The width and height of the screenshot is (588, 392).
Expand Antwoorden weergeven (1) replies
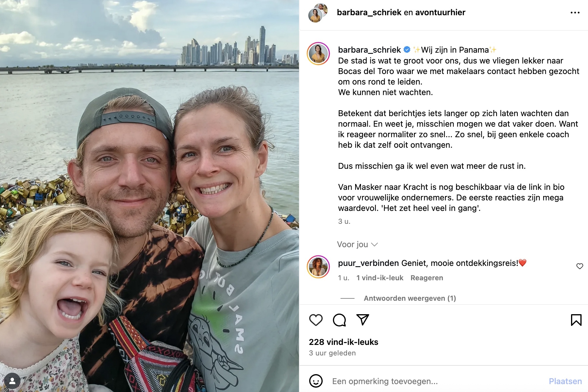(410, 298)
